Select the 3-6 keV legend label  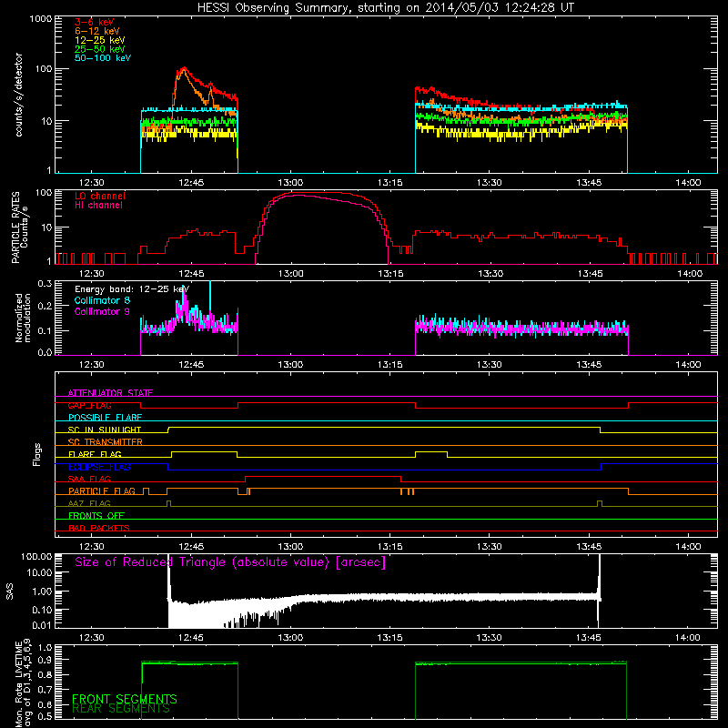94,22
